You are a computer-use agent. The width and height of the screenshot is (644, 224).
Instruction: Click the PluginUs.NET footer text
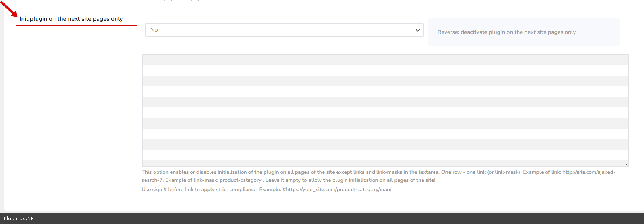[21, 219]
